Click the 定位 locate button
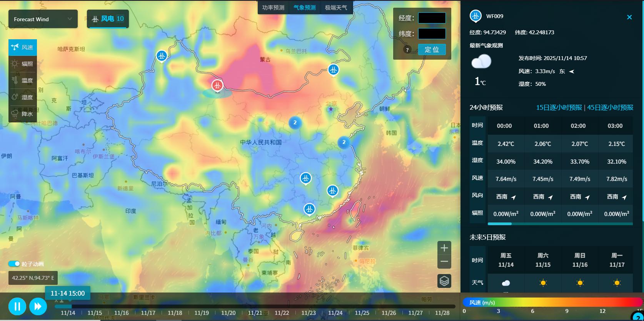The width and height of the screenshot is (644, 321). click(x=432, y=50)
